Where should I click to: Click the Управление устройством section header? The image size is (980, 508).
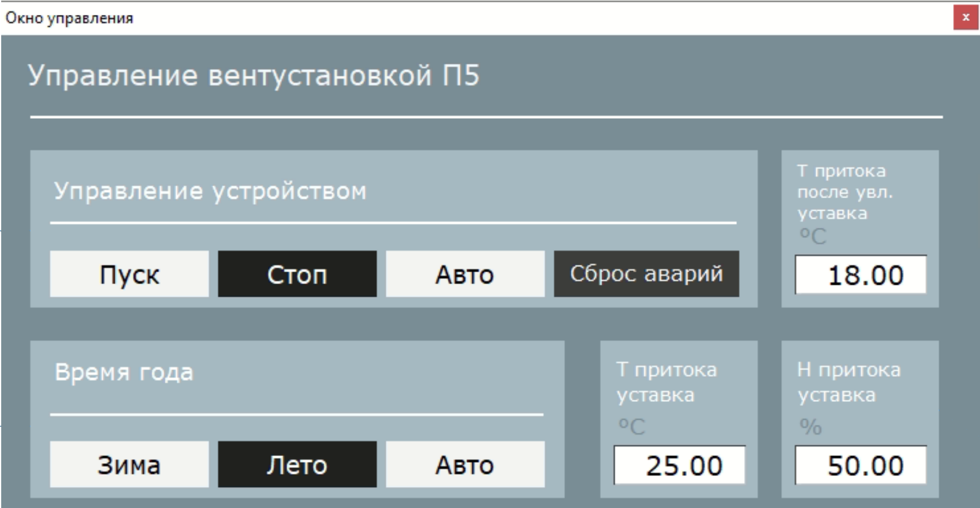tap(210, 191)
